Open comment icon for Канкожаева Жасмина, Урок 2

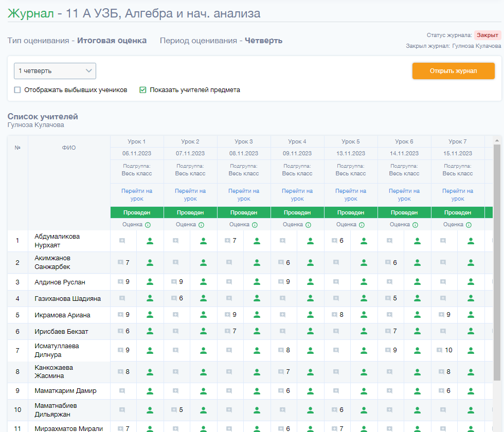175,372
